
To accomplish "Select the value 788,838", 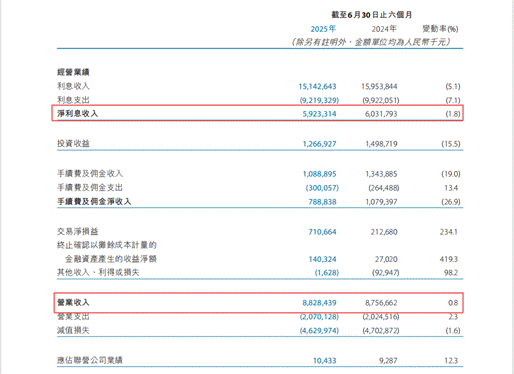I will pos(322,202).
